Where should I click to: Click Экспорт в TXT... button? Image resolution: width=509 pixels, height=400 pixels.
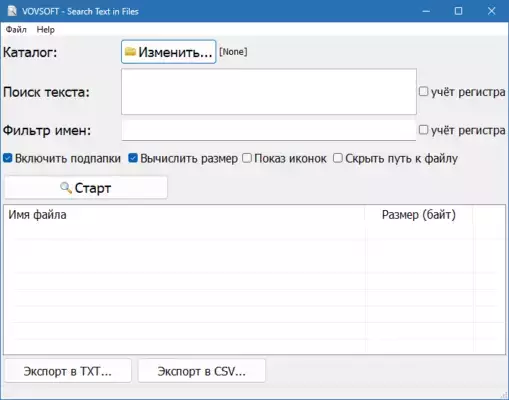(68, 371)
